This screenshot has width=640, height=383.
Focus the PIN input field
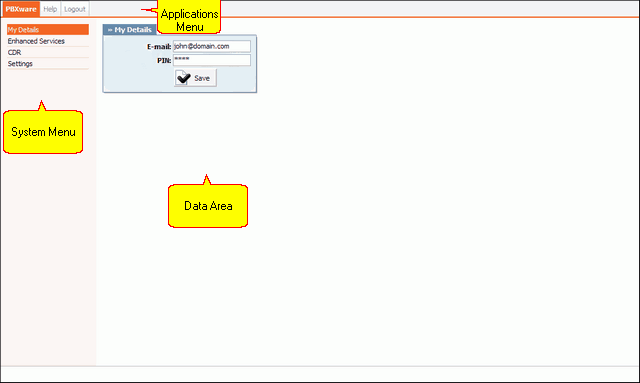(211, 60)
